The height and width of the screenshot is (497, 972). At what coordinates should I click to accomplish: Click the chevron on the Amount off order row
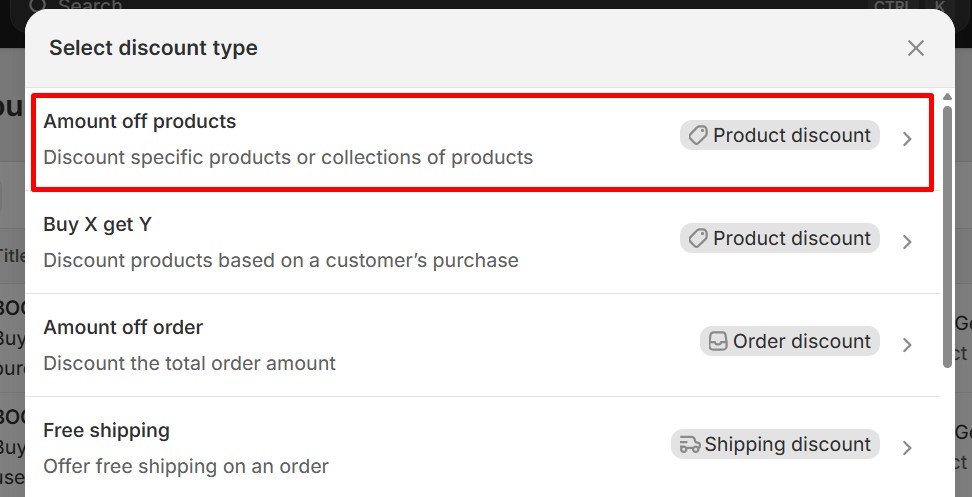[x=907, y=345]
